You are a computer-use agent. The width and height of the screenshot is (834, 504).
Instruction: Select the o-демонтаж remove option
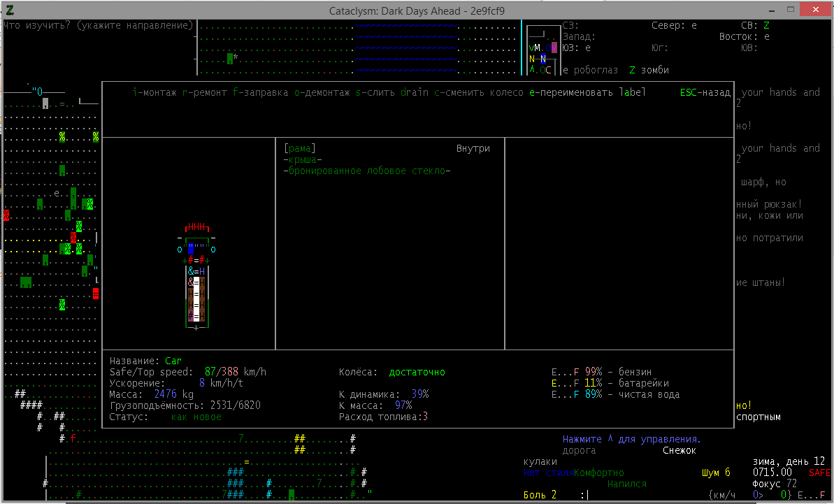tap(322, 92)
